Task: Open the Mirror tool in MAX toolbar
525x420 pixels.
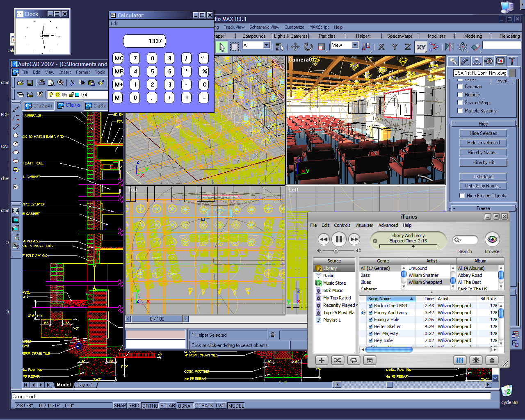Action: (450, 47)
